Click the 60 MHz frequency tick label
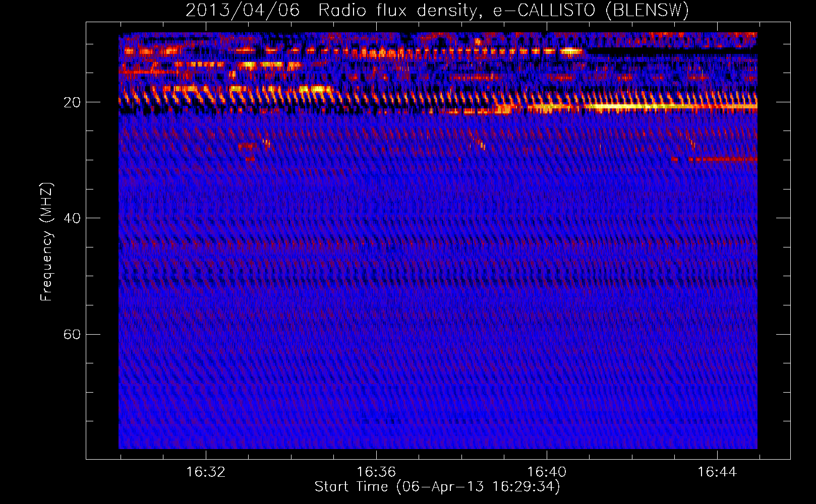This screenshot has height=504, width=816. click(72, 335)
